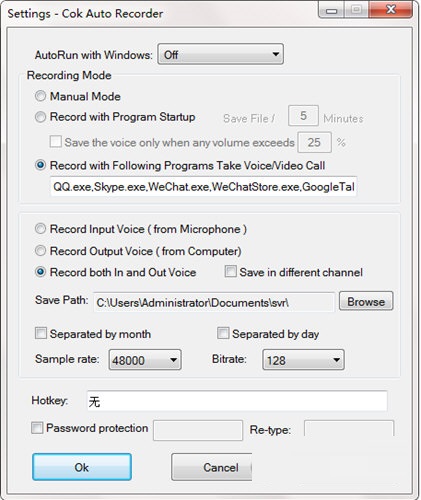The height and width of the screenshot is (500, 421).
Task: Click the Re-type password field
Action: 349,429
